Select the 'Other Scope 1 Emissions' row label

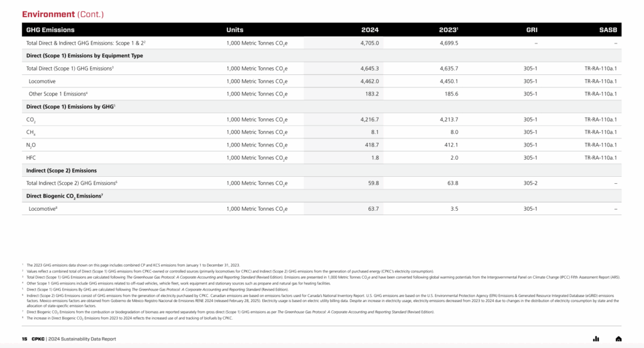pyautogui.click(x=58, y=94)
